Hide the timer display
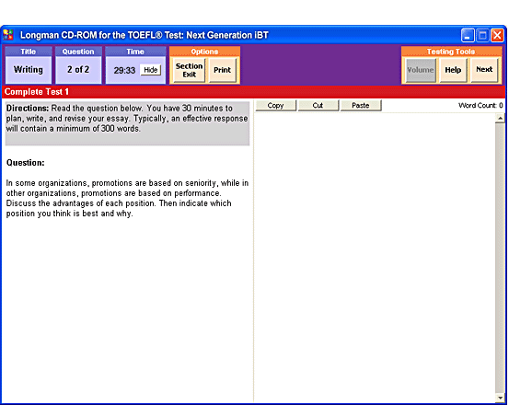The height and width of the screenshot is (405, 532). point(151,70)
